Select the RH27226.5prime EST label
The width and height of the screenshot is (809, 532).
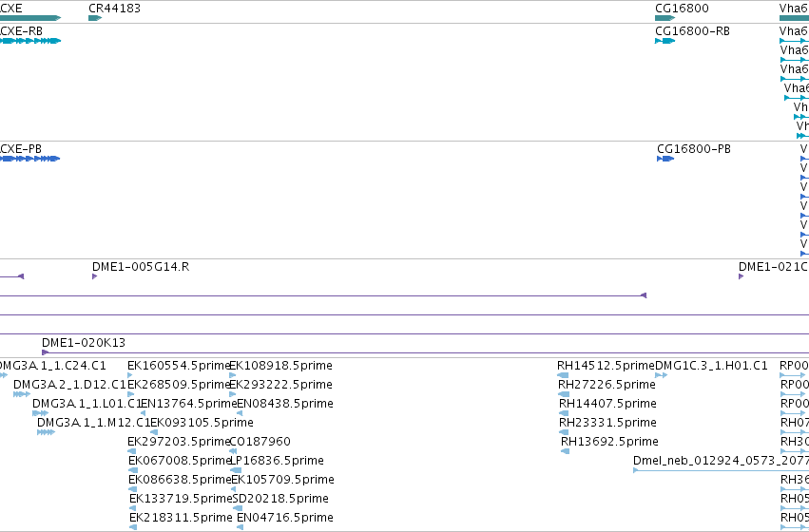(607, 385)
